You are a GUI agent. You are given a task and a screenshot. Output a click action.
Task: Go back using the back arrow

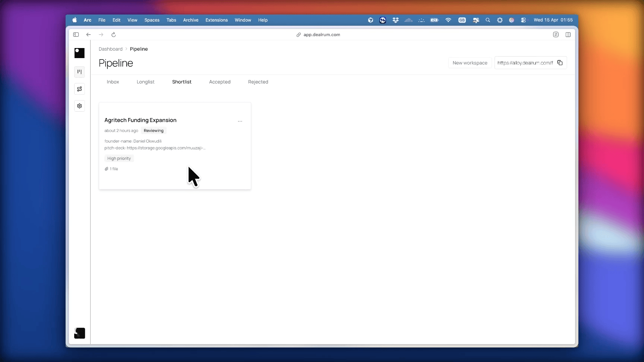(x=88, y=35)
